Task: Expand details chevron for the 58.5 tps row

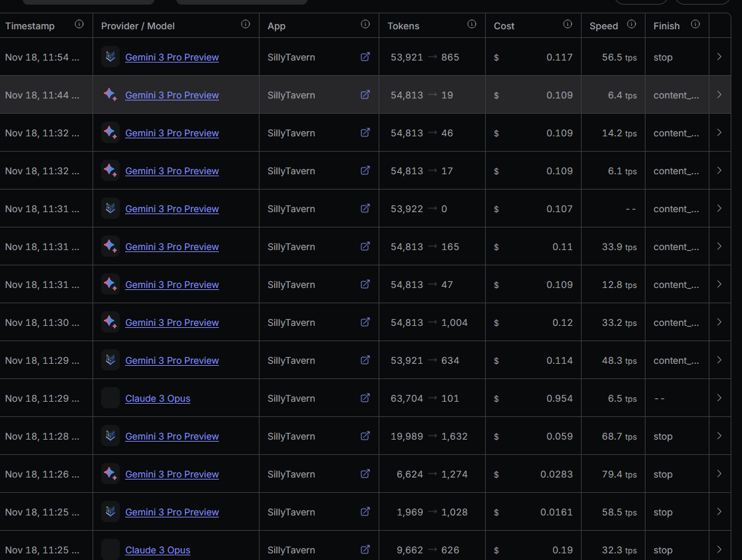Action: click(x=719, y=511)
